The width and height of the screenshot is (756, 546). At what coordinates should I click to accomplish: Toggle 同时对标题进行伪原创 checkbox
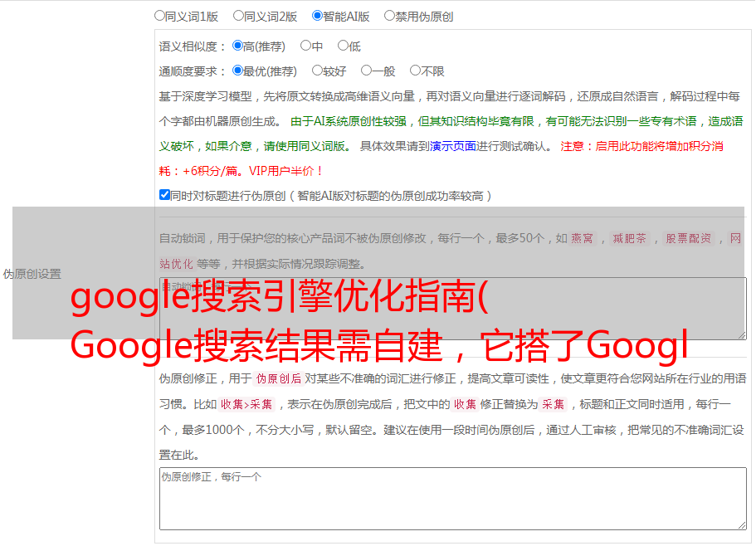pos(164,195)
